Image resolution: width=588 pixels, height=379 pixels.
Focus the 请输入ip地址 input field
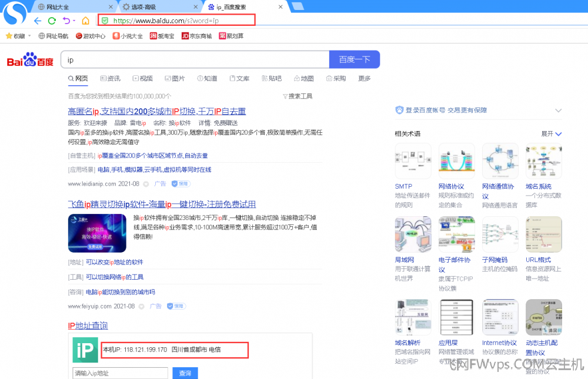[120, 373]
